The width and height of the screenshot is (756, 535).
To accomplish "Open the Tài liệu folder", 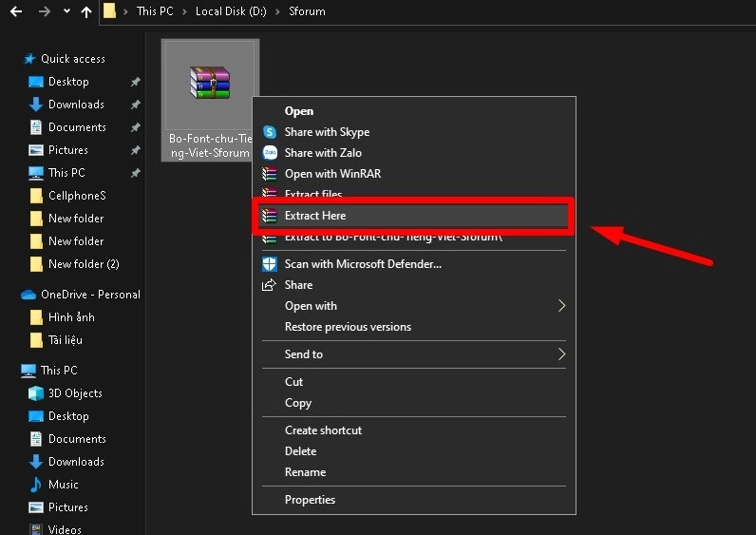I will click(66, 340).
